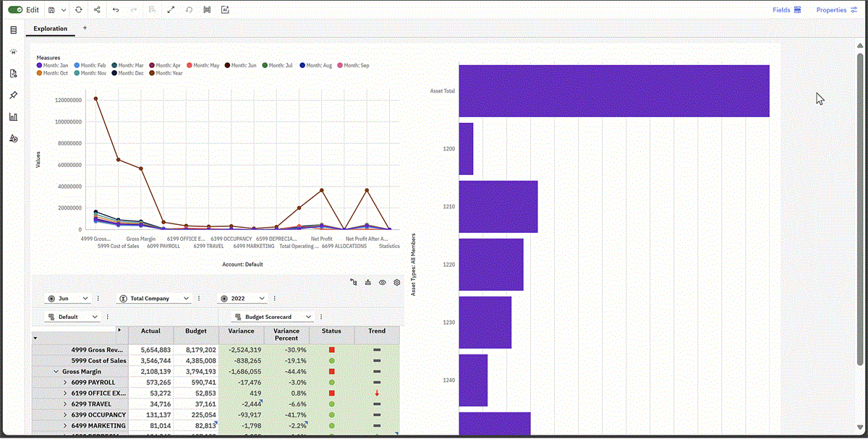Image resolution: width=868 pixels, height=439 pixels.
Task: Click the plus to add a new tab
Action: (x=85, y=29)
